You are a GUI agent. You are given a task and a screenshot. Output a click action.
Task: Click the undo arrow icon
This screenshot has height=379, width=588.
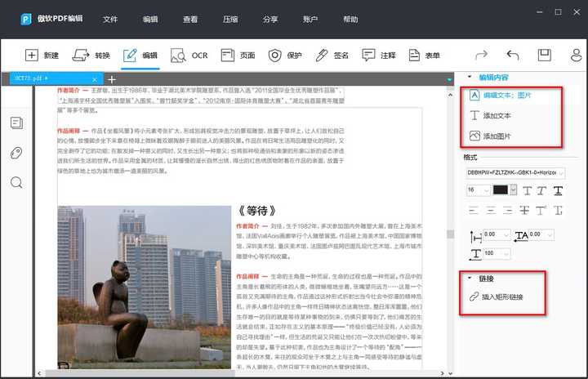click(513, 56)
